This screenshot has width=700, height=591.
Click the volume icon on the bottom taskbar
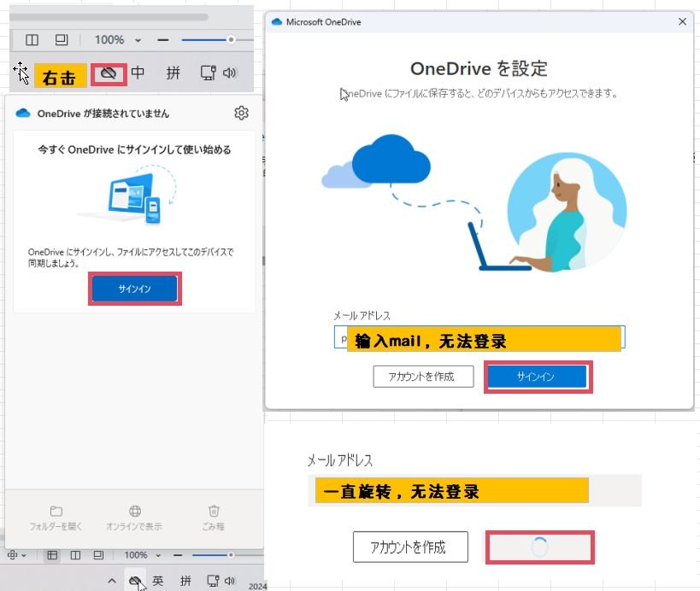[229, 581]
